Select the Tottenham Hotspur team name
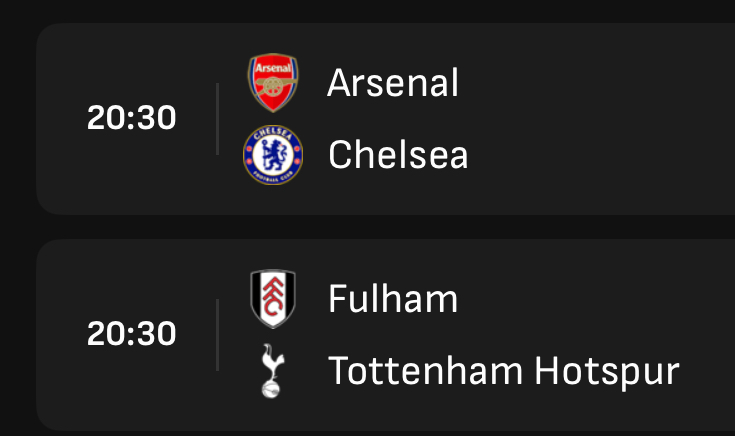 pos(503,371)
